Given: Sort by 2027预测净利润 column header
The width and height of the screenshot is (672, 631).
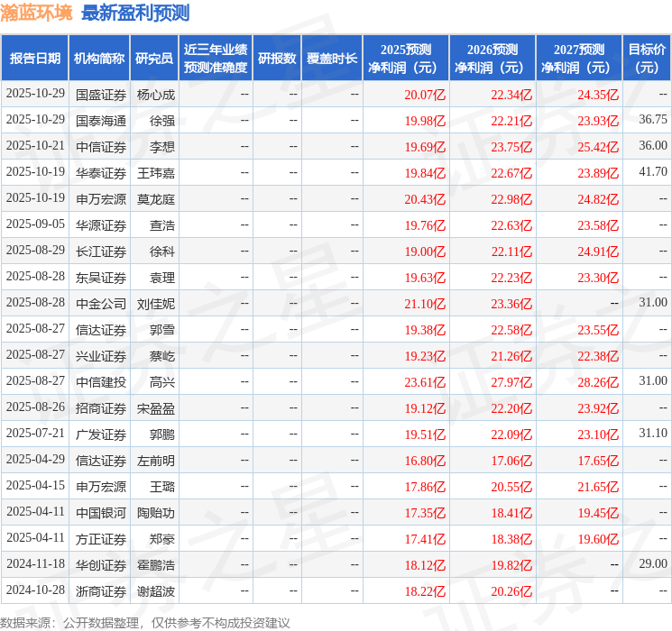Looking at the screenshot, I should tap(579, 59).
